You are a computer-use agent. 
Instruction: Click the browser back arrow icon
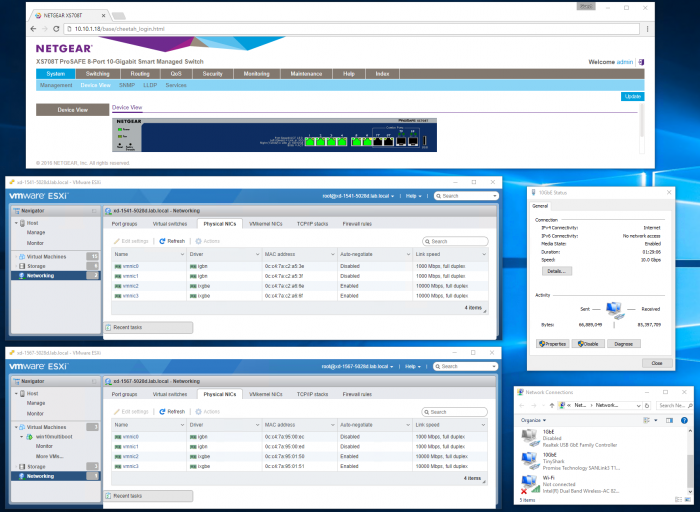[33, 29]
